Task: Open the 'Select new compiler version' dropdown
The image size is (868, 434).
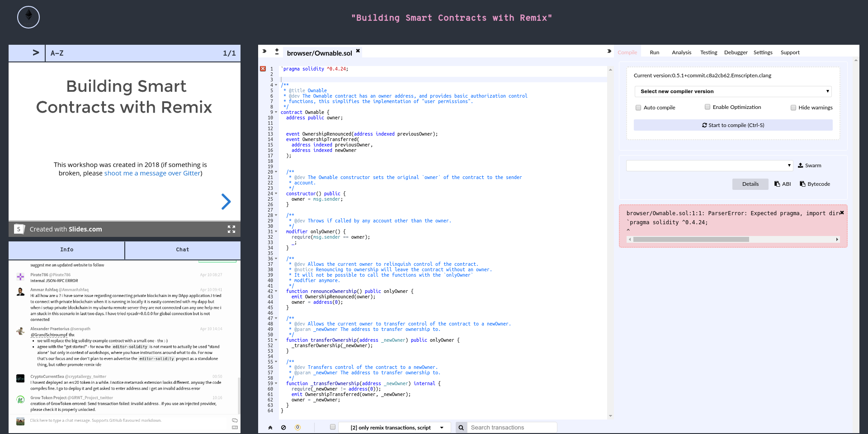Action: [733, 91]
